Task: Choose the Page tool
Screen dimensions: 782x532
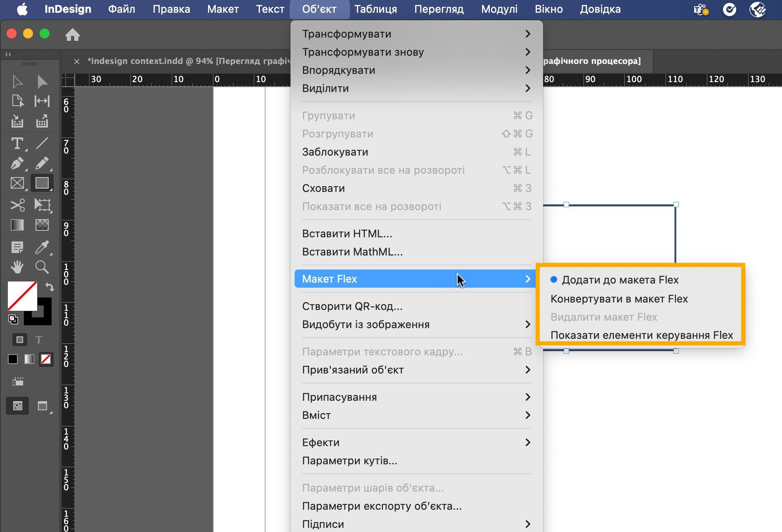Action: click(17, 101)
